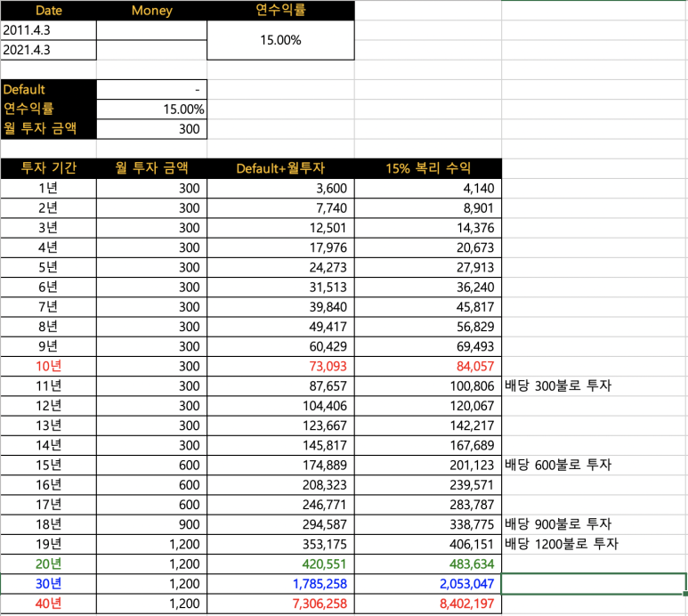The image size is (688, 616).
Task: Select the 300 value beside 월 투자 금액 label
Action: click(151, 129)
